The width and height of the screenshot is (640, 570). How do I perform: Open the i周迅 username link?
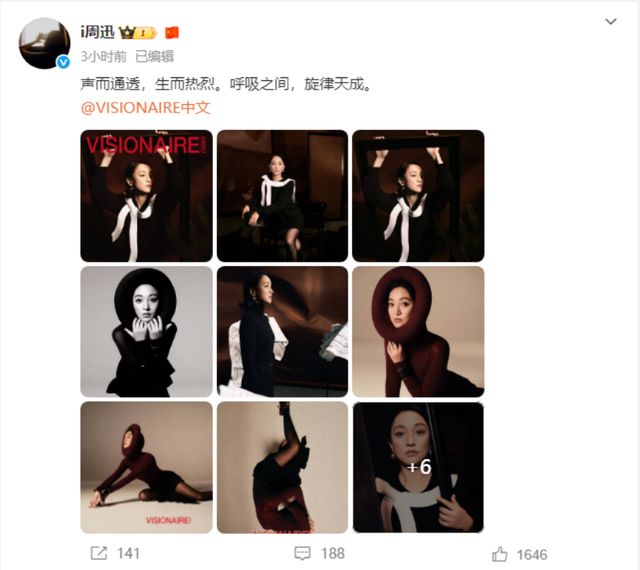97,32
